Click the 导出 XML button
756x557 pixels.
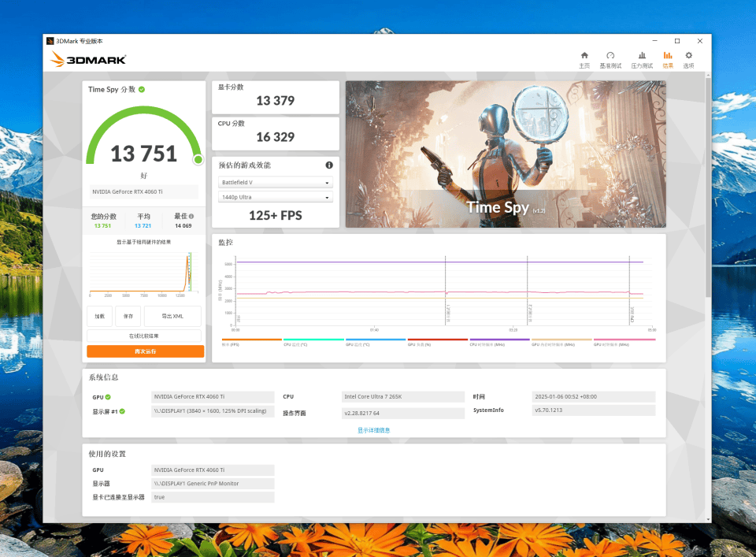[x=172, y=316]
